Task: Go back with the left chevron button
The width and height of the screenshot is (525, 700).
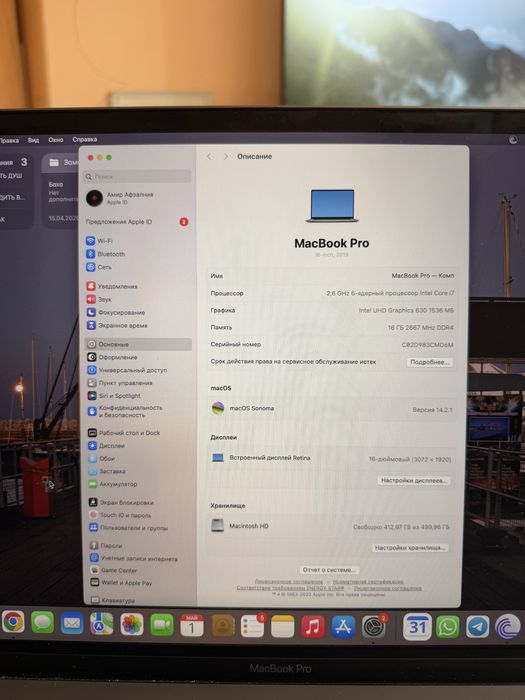Action: 209,156
